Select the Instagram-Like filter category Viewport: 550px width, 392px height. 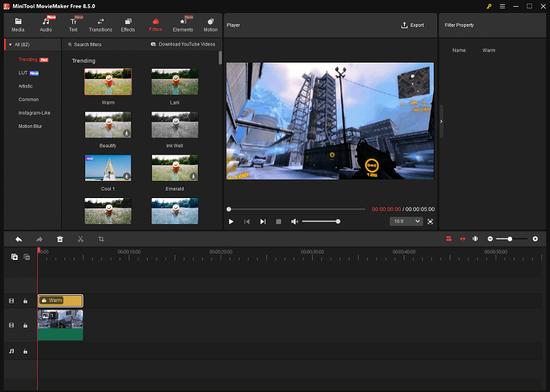coord(34,113)
